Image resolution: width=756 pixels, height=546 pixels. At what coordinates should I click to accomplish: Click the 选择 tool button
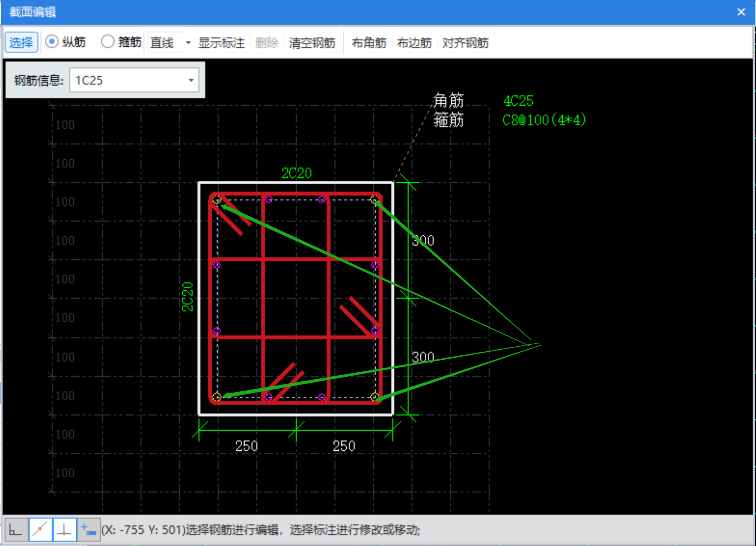[21, 43]
